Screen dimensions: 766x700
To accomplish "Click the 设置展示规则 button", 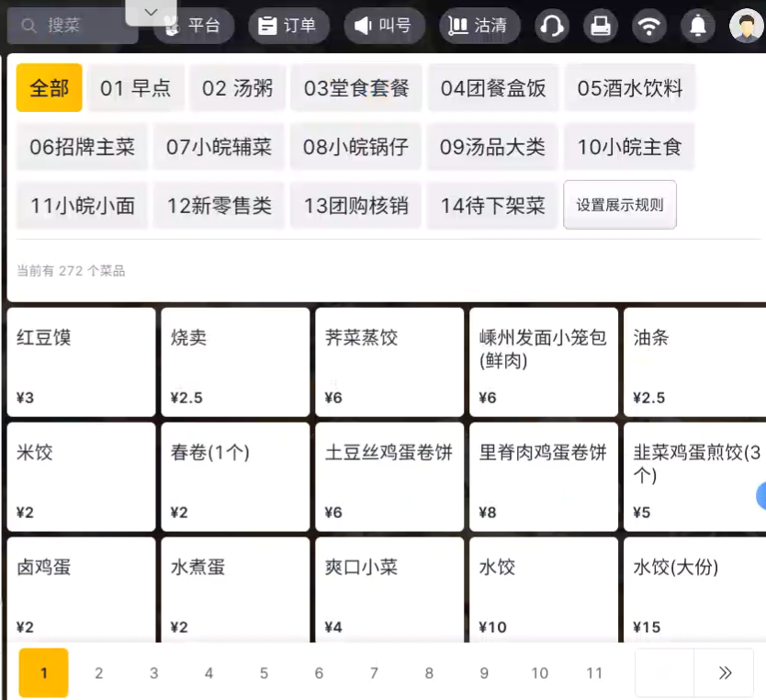I will pos(620,205).
